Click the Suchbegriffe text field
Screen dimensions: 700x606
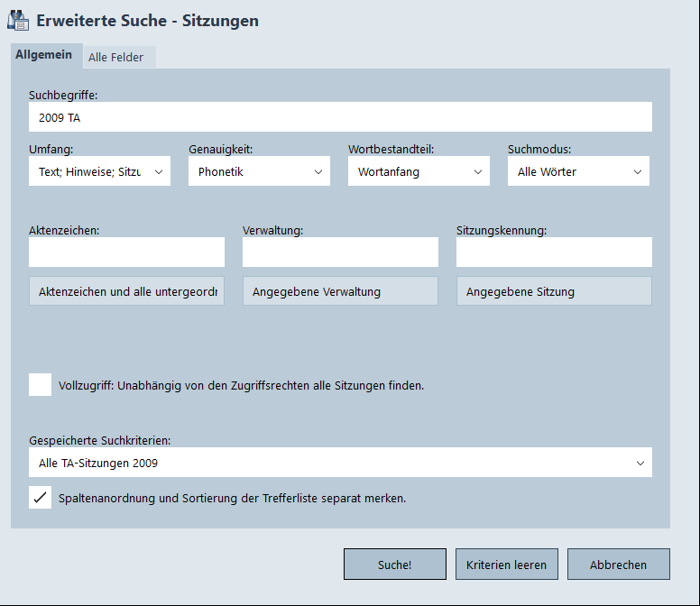340,117
